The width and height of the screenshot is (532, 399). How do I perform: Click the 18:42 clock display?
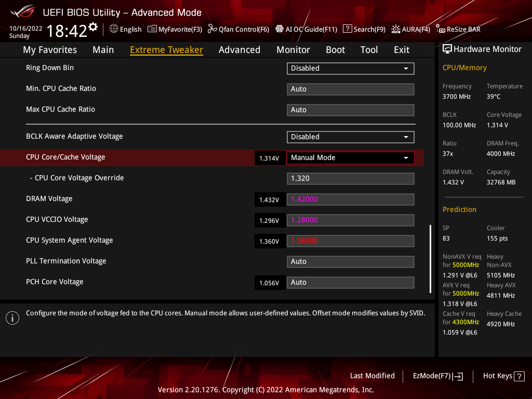67,31
